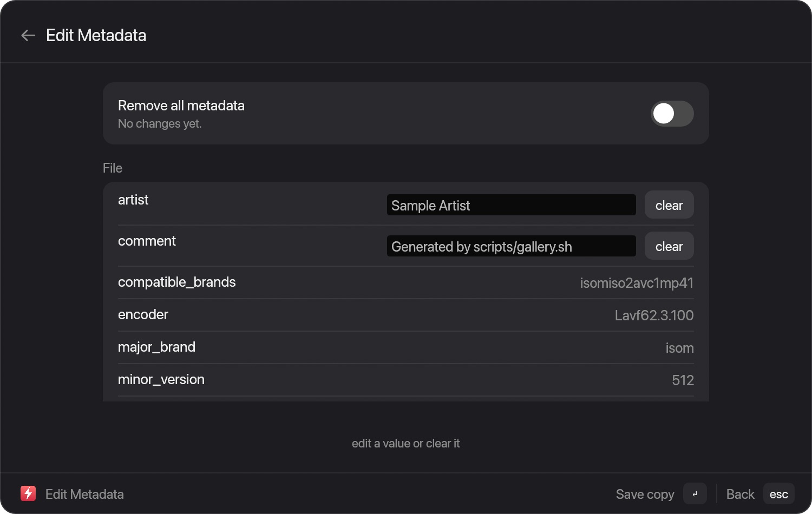812x514 pixels.
Task: Select the Lavf62.3.100 value
Action: (x=654, y=315)
